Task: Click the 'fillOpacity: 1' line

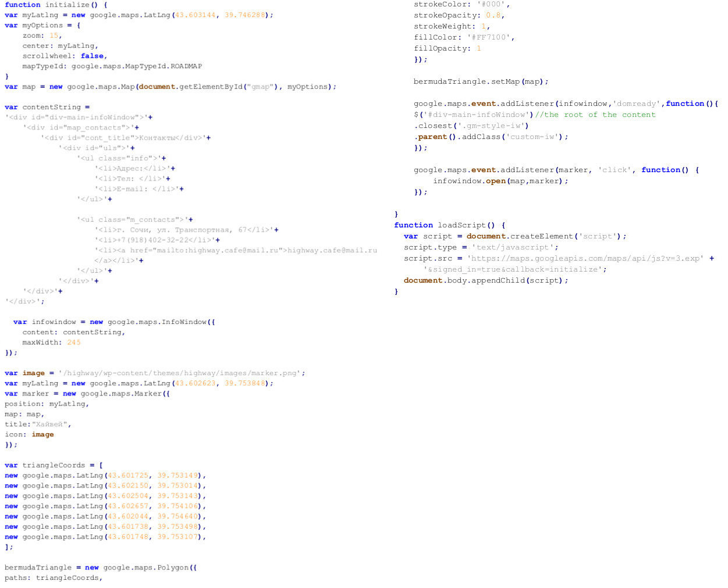Action: [448, 49]
